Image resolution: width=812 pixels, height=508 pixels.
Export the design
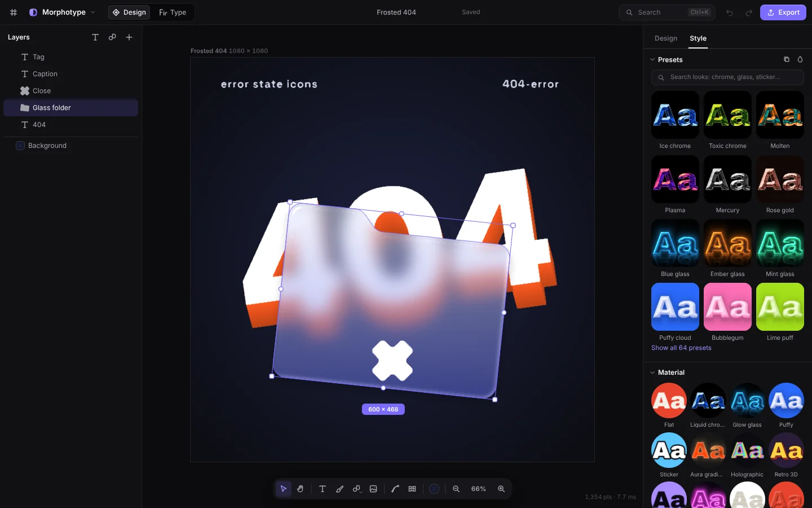coord(783,12)
